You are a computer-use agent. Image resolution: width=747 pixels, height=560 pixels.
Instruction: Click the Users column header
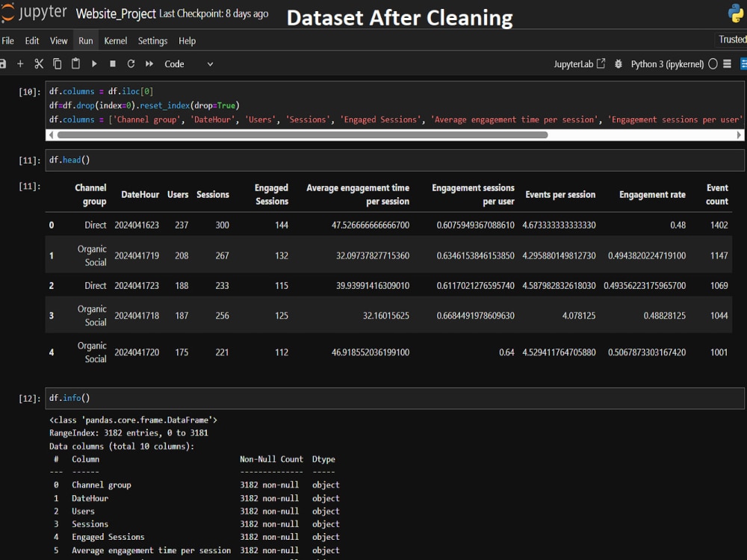pos(178,194)
